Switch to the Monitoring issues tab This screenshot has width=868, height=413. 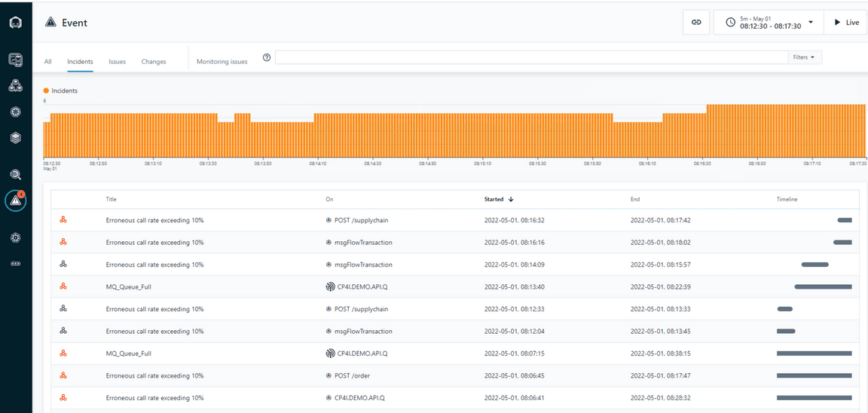[x=222, y=62]
